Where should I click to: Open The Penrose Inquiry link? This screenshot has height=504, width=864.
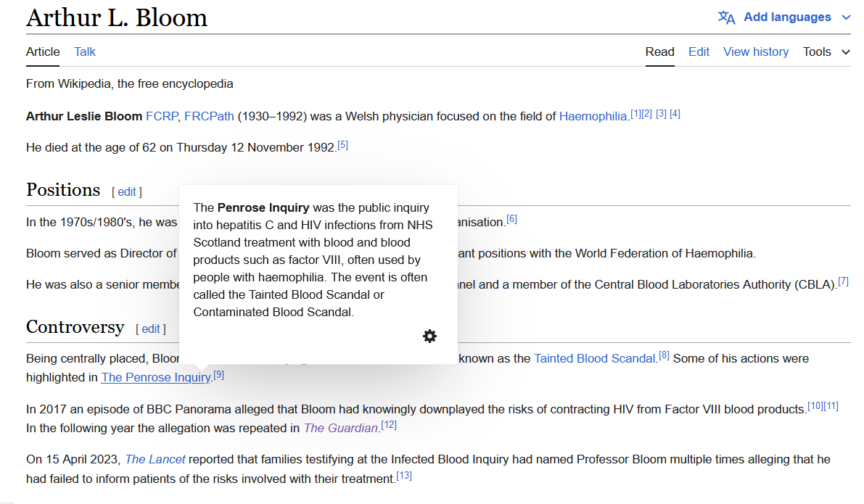155,377
